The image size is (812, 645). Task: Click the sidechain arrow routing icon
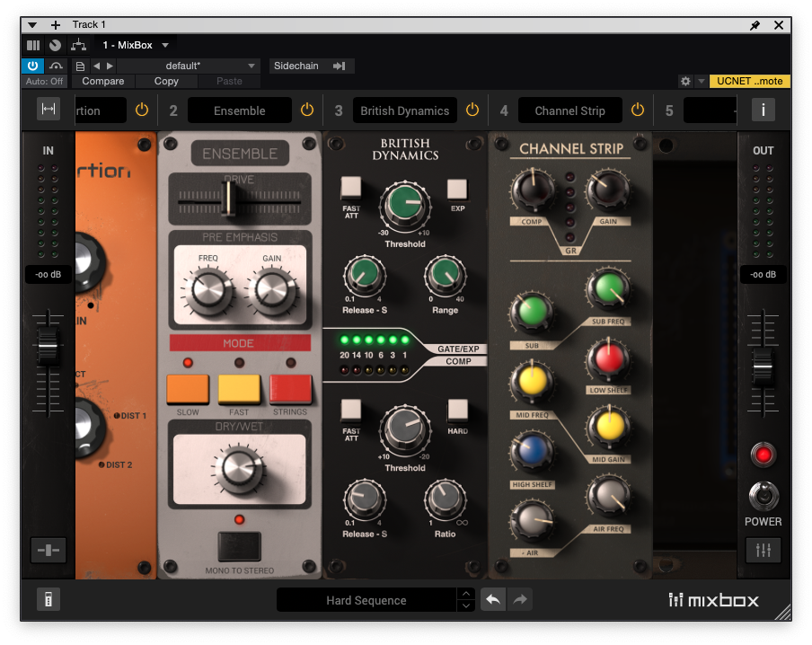340,66
